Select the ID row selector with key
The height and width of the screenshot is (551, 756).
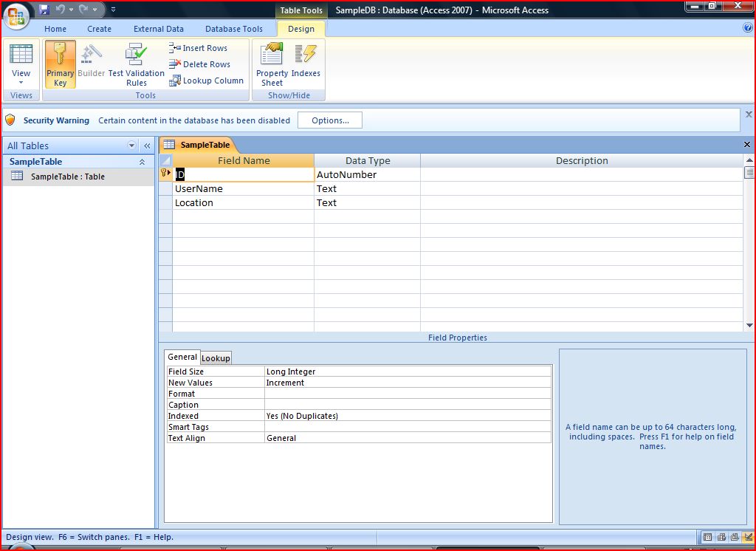(x=165, y=174)
